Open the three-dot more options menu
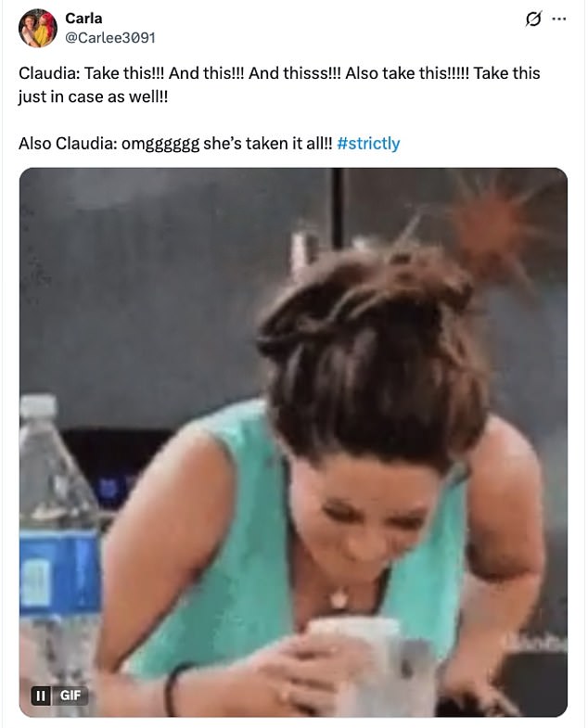Image resolution: width=588 pixels, height=728 pixels. coord(558,19)
